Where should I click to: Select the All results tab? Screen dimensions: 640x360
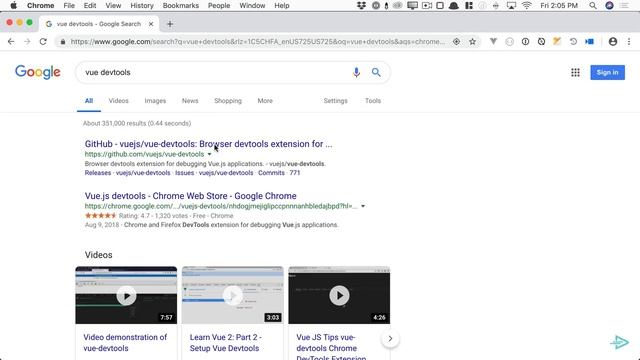[x=89, y=101]
